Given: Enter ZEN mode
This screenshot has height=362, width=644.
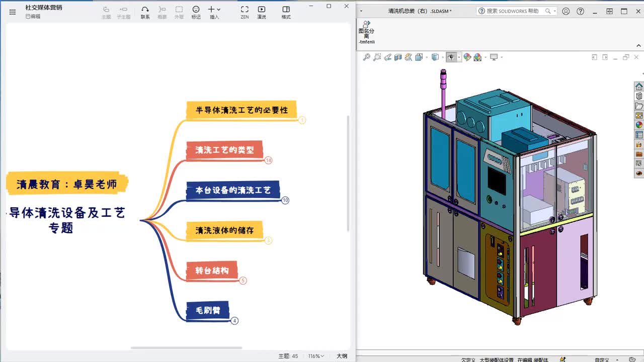Looking at the screenshot, I should pos(245,12).
